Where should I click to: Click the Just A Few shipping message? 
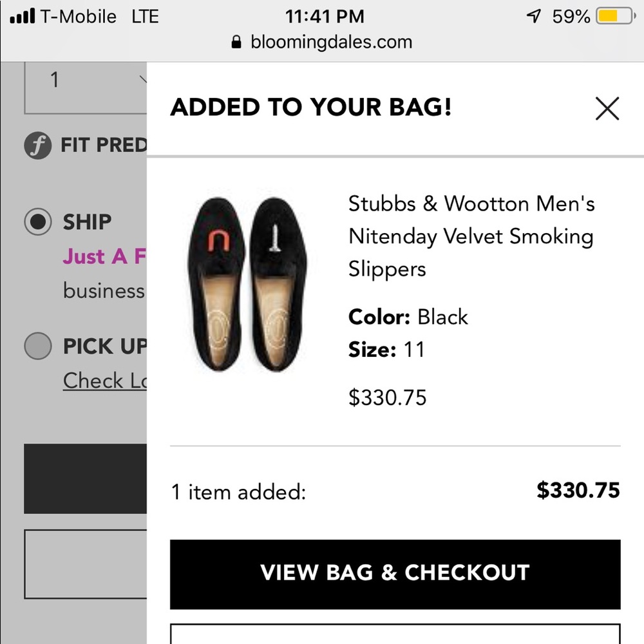point(104,257)
